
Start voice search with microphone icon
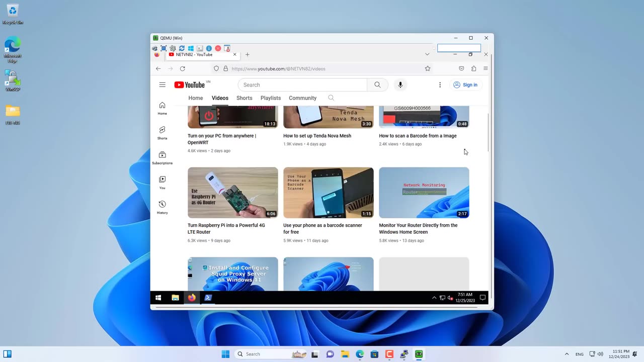tap(400, 85)
